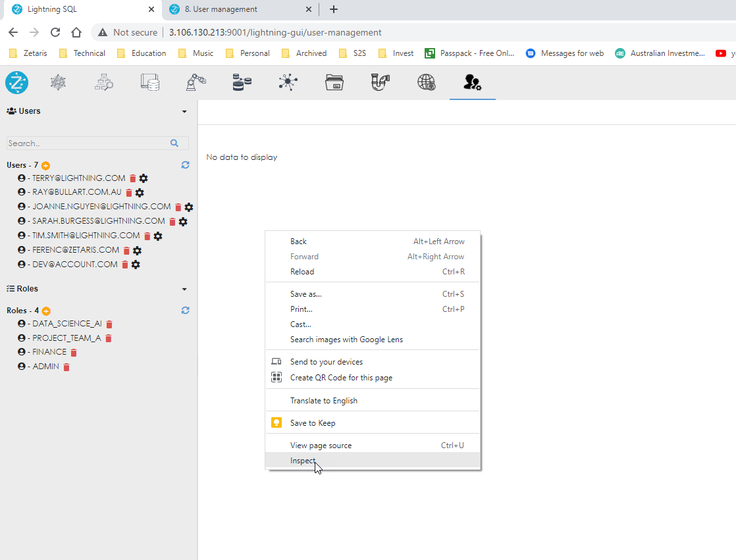Open the secured globe icon in toolbar

pyautogui.click(x=426, y=82)
